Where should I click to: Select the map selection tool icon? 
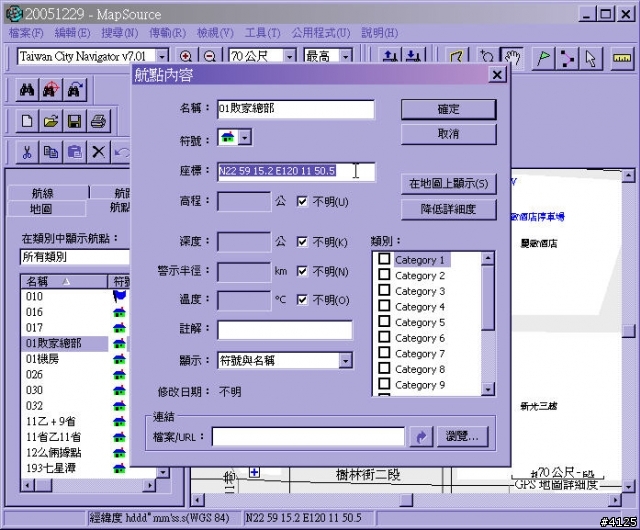[x=457, y=57]
